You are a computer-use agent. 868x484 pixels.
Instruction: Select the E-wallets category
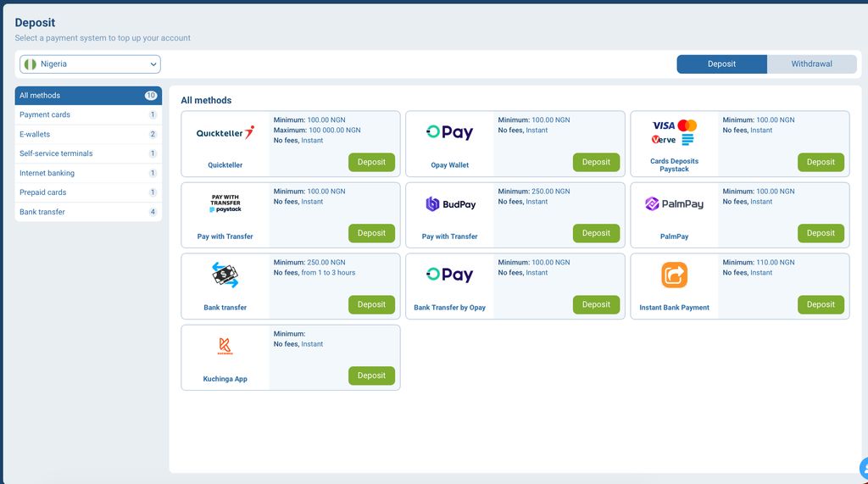(x=88, y=134)
